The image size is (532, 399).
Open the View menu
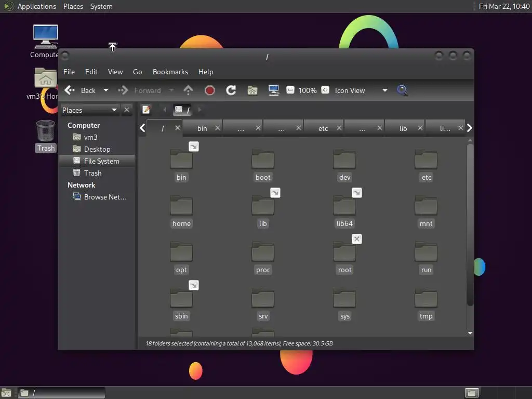(115, 72)
